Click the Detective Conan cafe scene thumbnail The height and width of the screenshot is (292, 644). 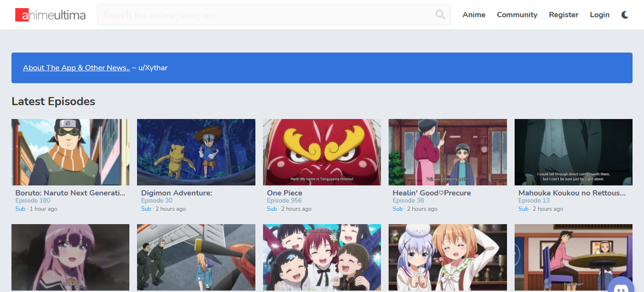coord(573,258)
